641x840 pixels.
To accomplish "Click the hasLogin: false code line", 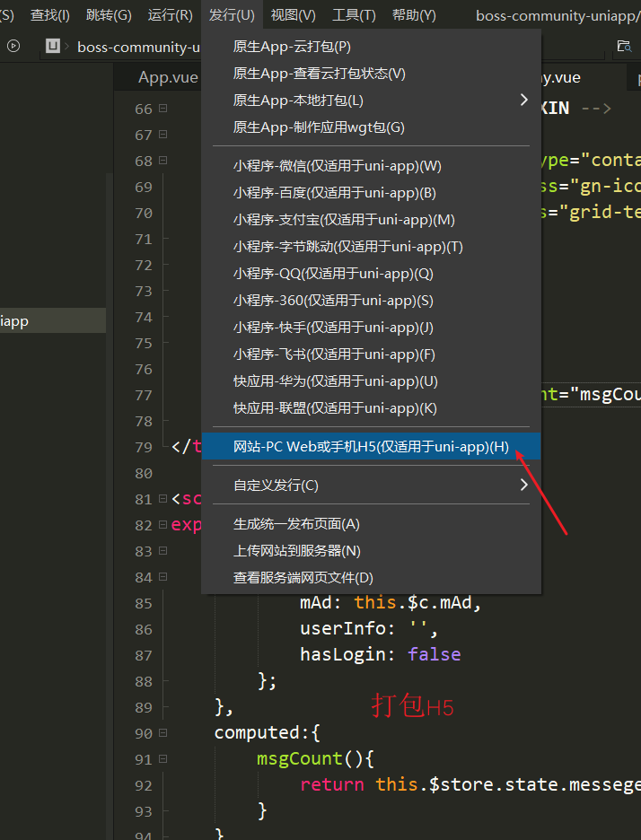I will 380,654.
